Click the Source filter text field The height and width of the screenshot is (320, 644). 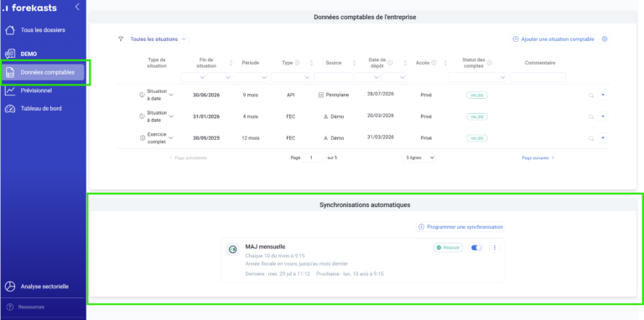coord(334,77)
